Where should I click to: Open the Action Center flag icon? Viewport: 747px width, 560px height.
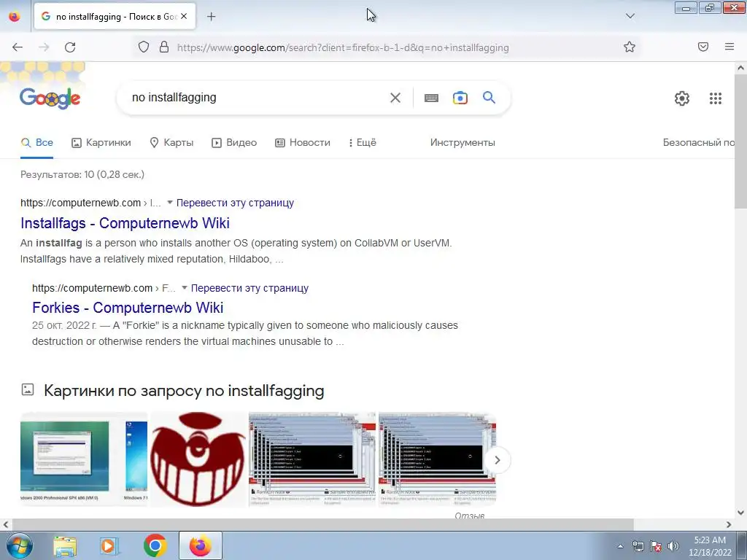coord(656,546)
